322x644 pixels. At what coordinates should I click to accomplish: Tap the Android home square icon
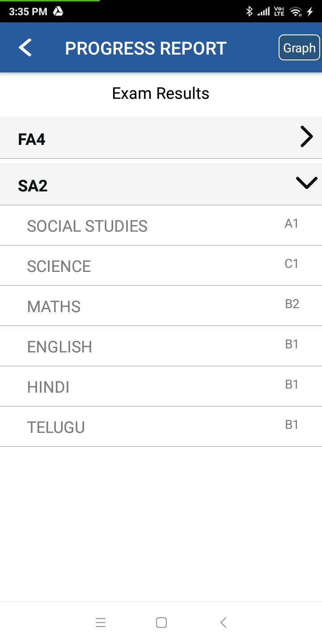coord(161,622)
